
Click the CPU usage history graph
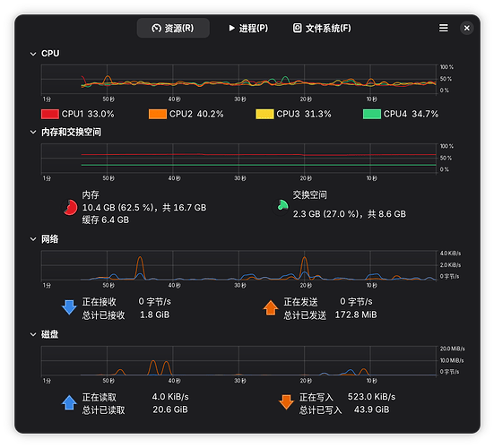(x=238, y=79)
